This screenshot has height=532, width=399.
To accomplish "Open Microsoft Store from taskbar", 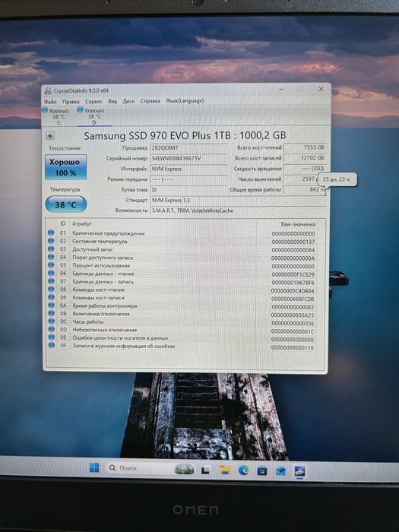I will point(262,470).
